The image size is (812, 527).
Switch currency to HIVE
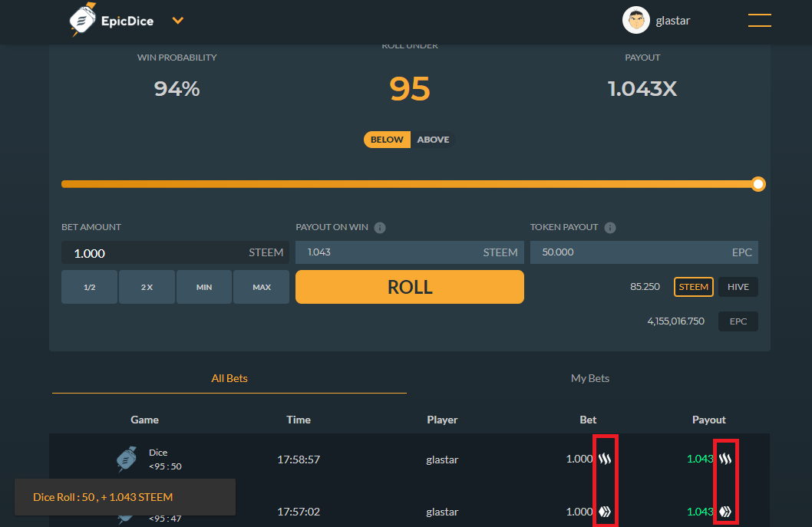(738, 287)
